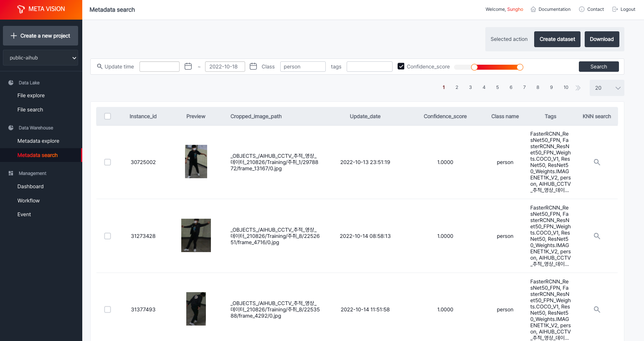Go to results page 7

524,88
